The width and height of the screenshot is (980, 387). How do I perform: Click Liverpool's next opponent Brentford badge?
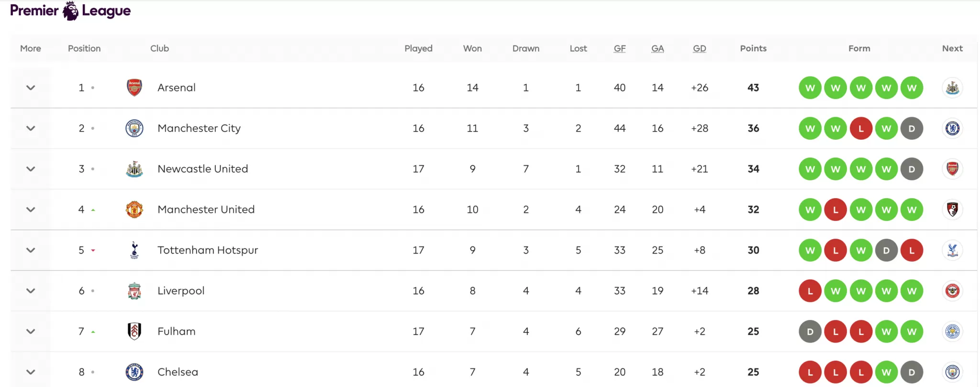[952, 290]
